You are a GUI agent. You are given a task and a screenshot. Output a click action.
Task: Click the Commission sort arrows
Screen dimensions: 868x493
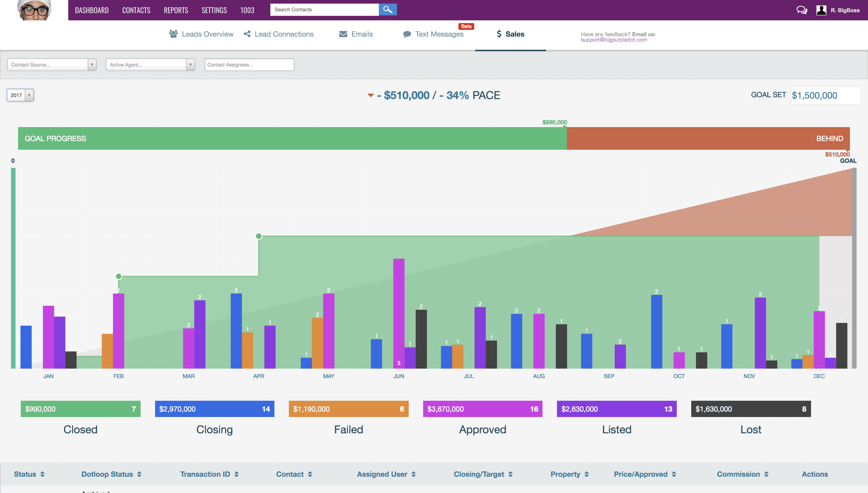[x=767, y=474]
